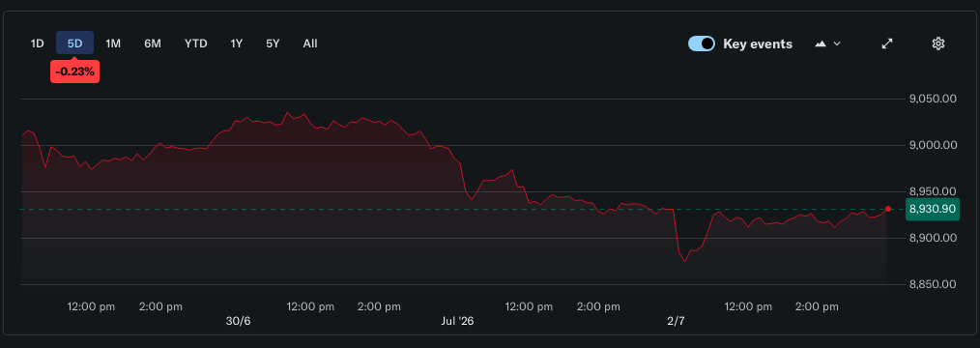Select the 5D time range
Screen dimensions: 980x348
75,43
